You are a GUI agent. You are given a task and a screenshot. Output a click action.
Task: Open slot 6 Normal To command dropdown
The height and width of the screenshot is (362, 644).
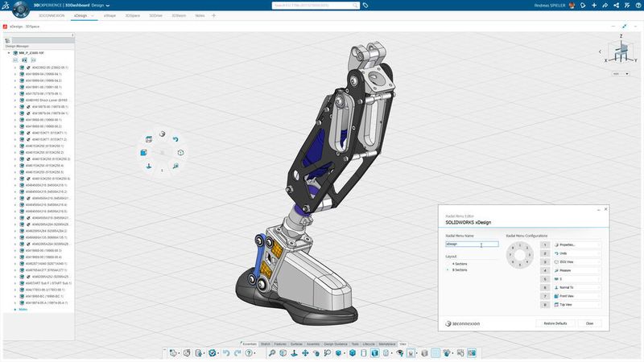pyautogui.click(x=576, y=287)
